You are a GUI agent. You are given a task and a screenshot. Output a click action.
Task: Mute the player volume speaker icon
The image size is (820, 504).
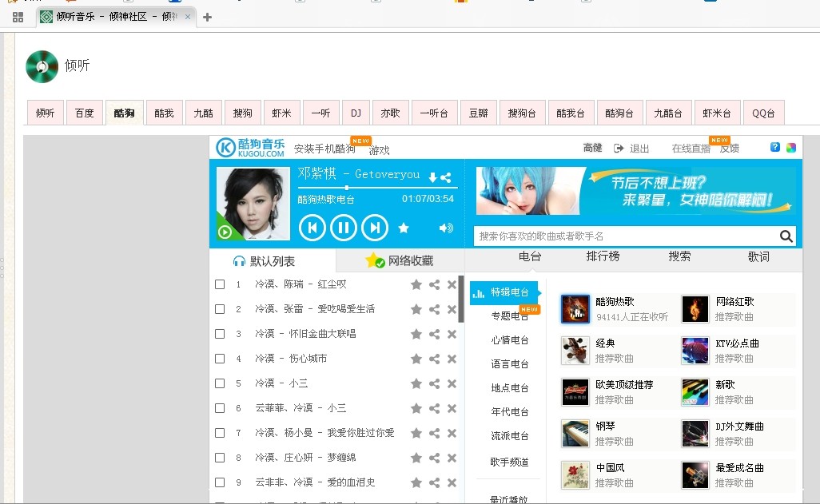(x=446, y=228)
